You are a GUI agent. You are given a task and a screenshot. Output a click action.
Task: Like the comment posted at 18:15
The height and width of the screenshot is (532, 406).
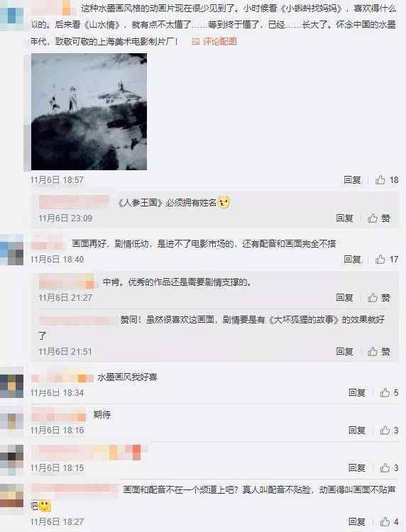pyautogui.click(x=389, y=468)
